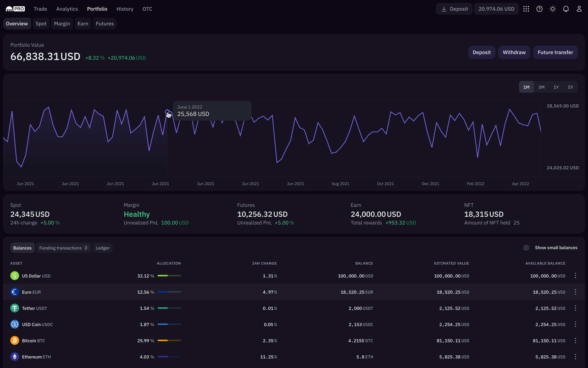Sort by AVAILABLE BALANCE column header
Image resolution: width=588 pixels, height=368 pixels.
pos(545,263)
